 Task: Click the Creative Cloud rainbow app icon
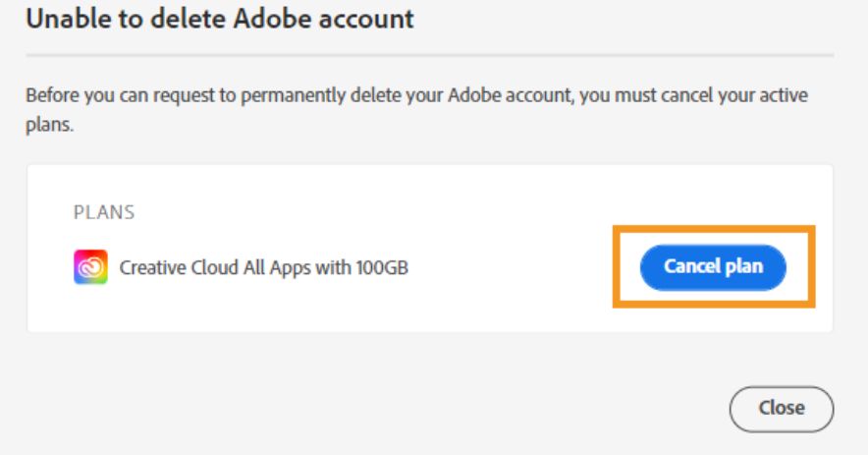coord(90,266)
